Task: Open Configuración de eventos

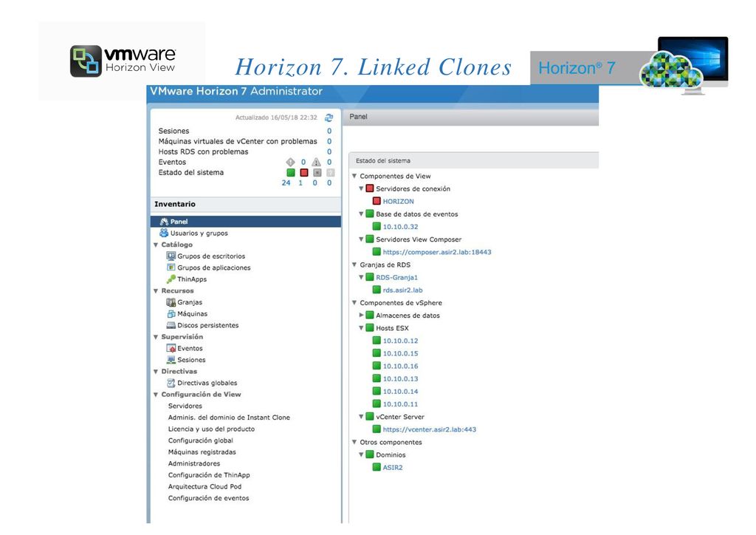Action: [208, 498]
